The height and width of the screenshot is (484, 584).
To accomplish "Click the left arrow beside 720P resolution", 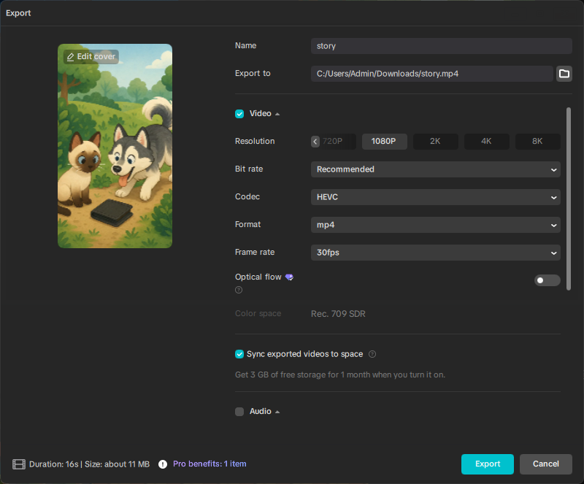I will (x=315, y=141).
